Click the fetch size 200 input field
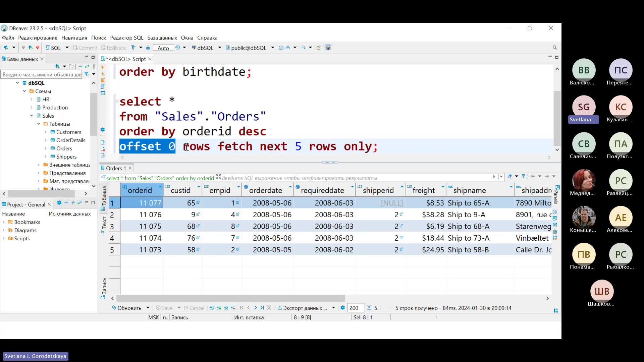Image resolution: width=644 pixels, height=362 pixels. click(356, 308)
